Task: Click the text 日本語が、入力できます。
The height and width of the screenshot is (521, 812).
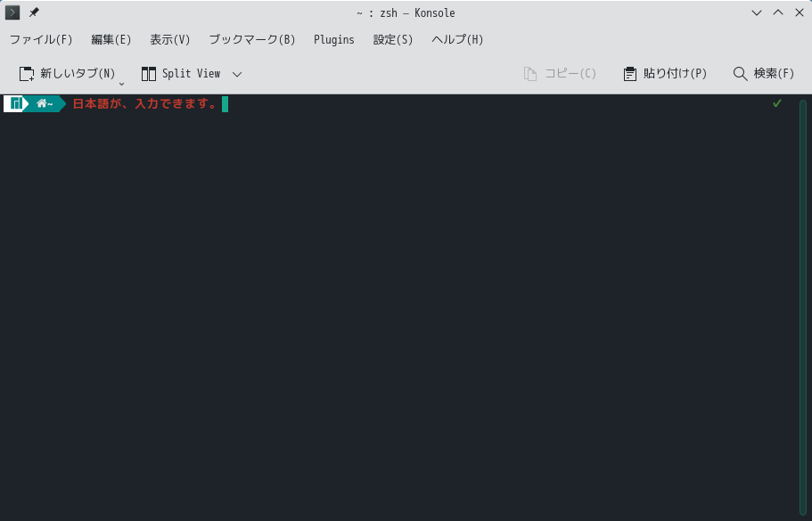Action: pos(145,104)
